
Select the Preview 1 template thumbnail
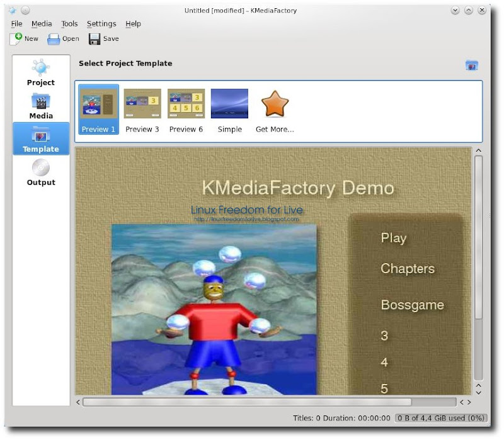click(98, 110)
